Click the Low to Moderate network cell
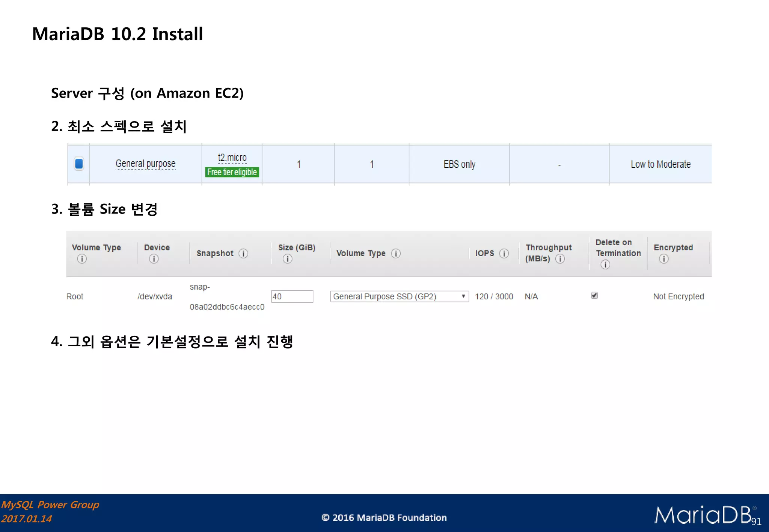Image resolution: width=769 pixels, height=532 pixels. [660, 164]
